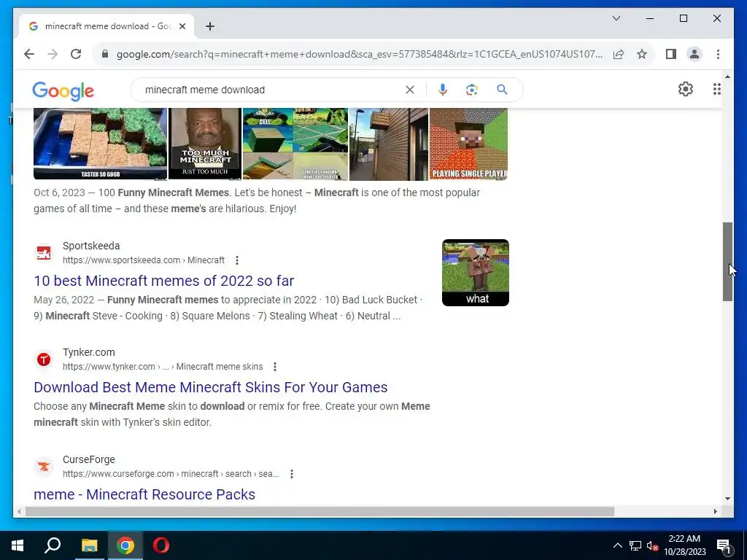Click the forward navigation arrow
This screenshot has height=560, width=747.
click(53, 54)
